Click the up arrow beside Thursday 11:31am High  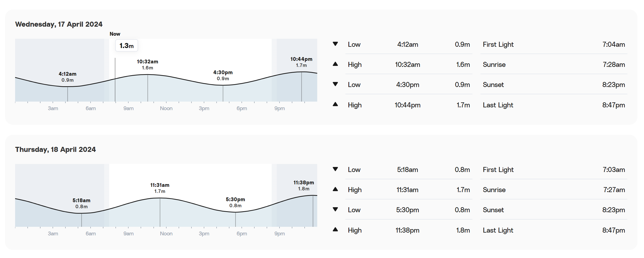(335, 189)
